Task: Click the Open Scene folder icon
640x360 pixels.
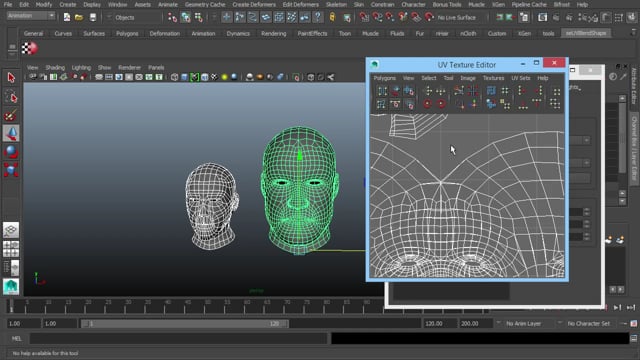Action: pos(79,17)
